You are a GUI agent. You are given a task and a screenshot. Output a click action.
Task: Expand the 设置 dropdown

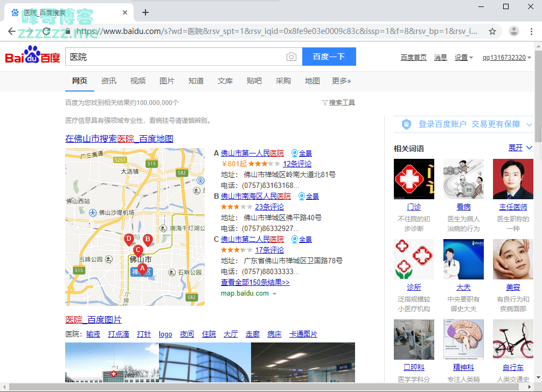(x=463, y=57)
